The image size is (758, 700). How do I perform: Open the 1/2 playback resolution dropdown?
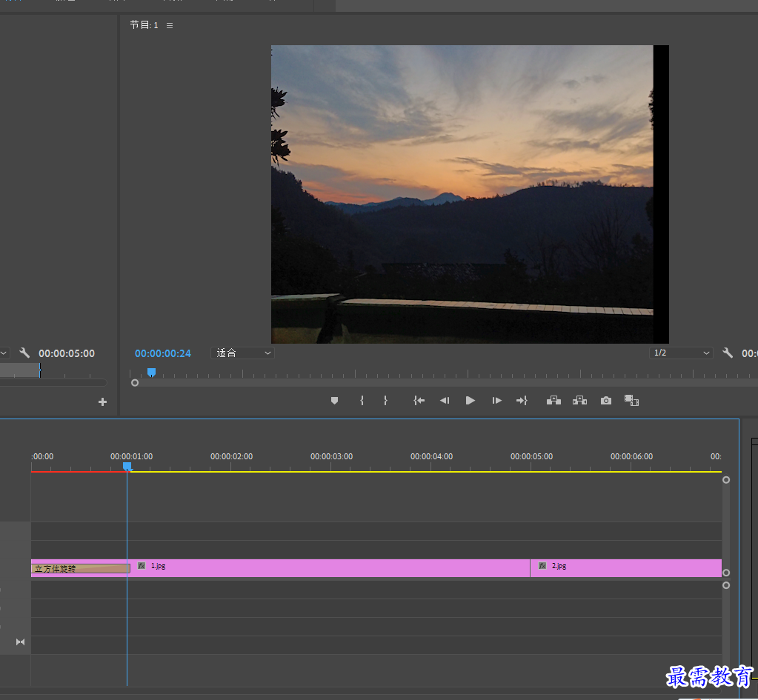pos(681,353)
